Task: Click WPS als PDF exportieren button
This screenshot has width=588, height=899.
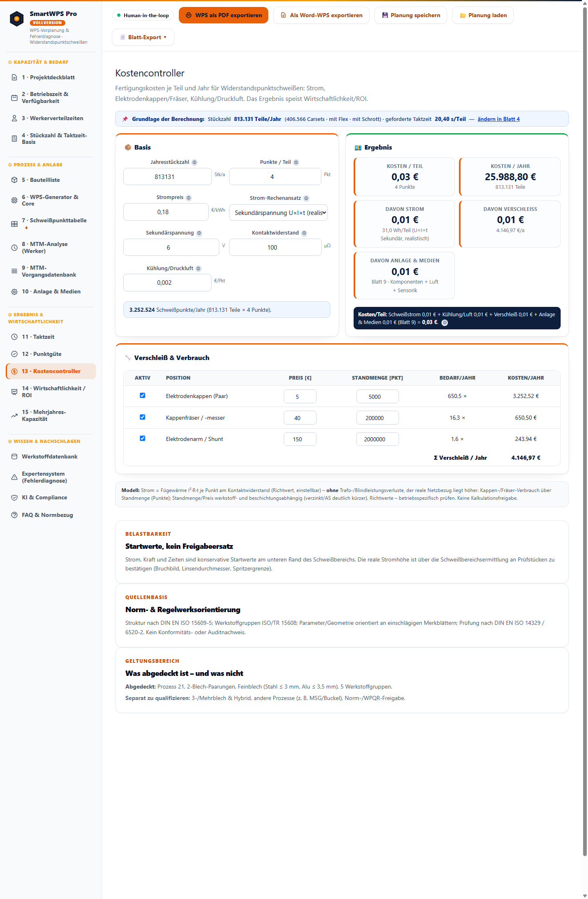Action: [223, 15]
